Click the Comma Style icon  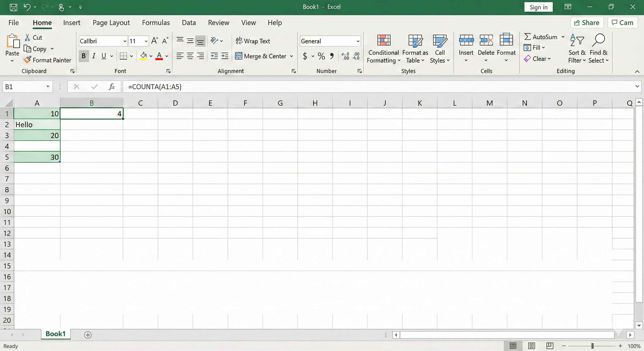coord(332,56)
